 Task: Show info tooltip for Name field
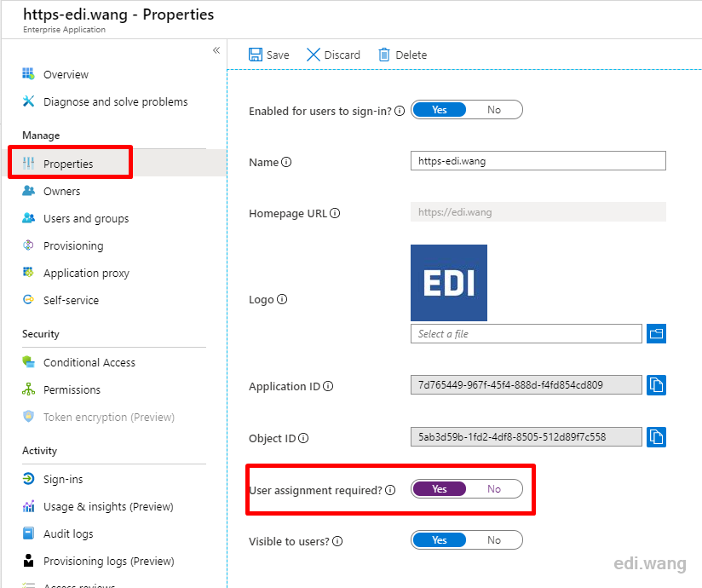(x=286, y=162)
